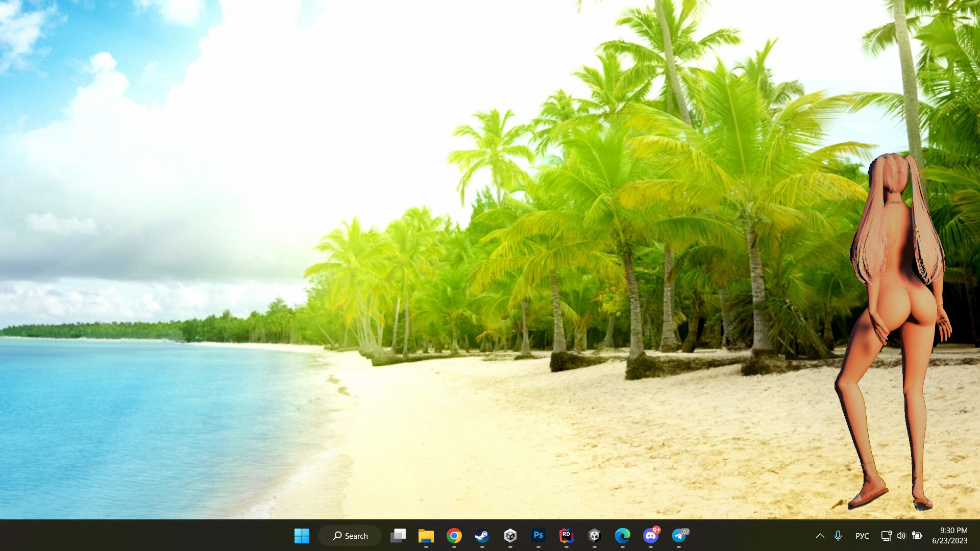Click the microphone-in-use tray indicator
The image size is (980, 551).
[x=838, y=536]
